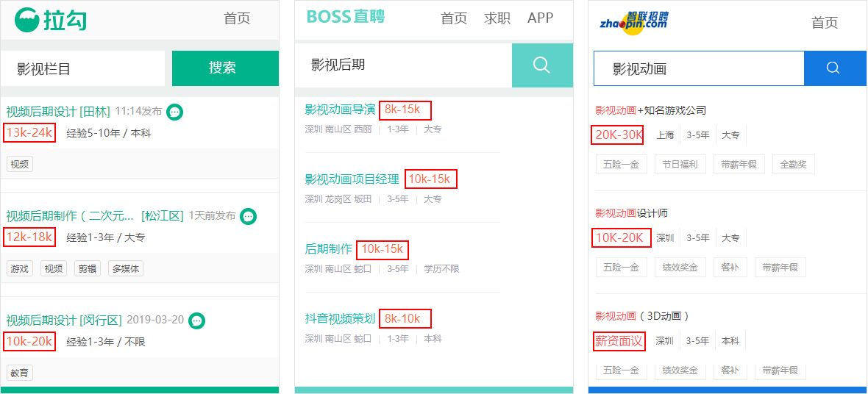Click the 剪辑 tag
Screen dimensions: 868x394
pyautogui.click(x=87, y=269)
